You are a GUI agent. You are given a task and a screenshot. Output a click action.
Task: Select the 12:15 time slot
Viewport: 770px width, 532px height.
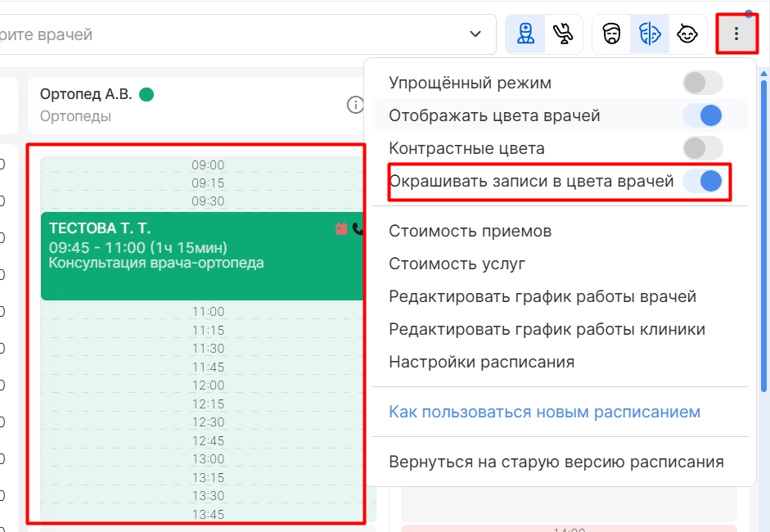(x=208, y=404)
